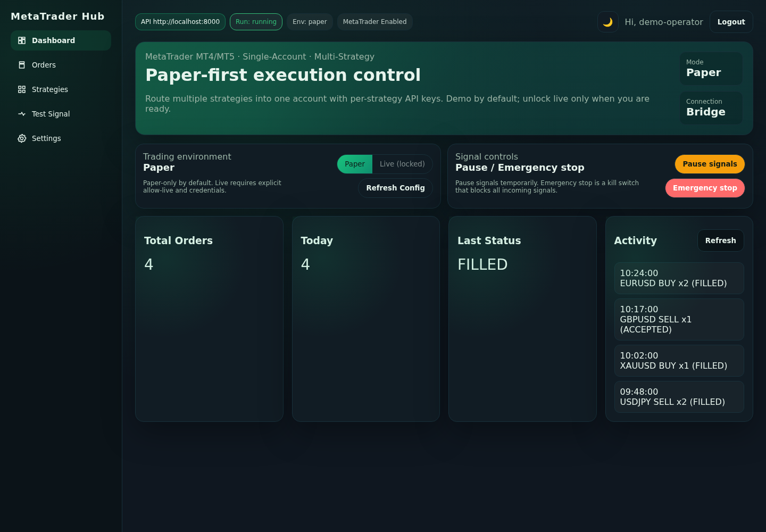Click the Run: running status chip
Screen dimensions: 766x532
coord(256,22)
